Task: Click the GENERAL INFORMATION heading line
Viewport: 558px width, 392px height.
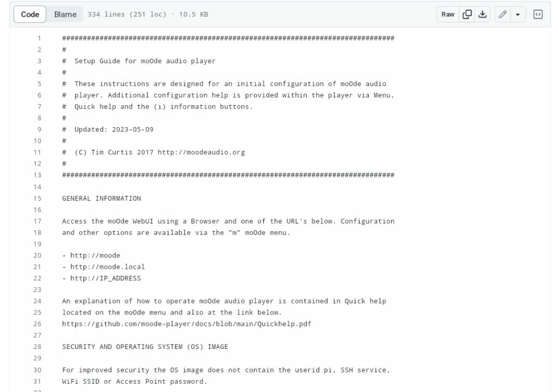Action: click(101, 198)
